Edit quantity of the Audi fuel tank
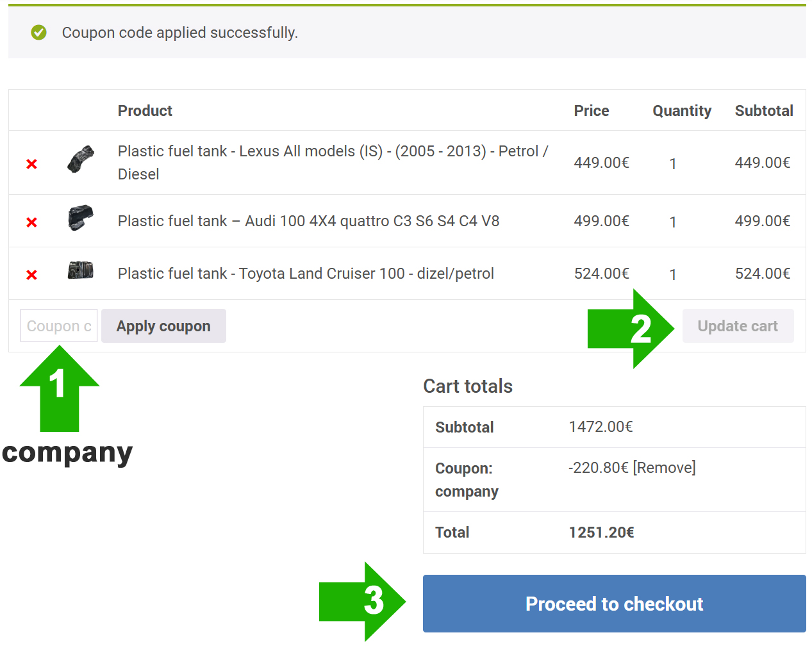The image size is (812, 660). point(673,222)
